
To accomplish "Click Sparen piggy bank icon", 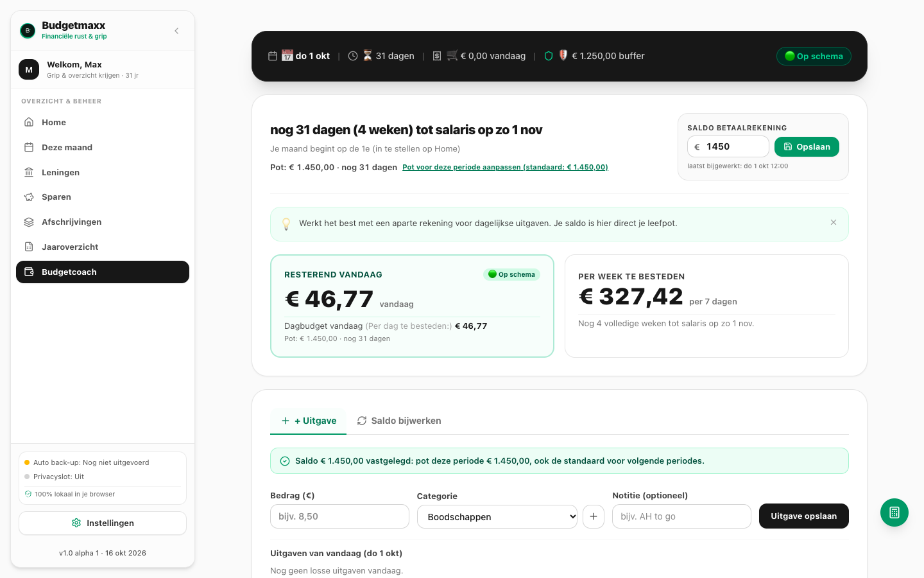I will tap(29, 197).
